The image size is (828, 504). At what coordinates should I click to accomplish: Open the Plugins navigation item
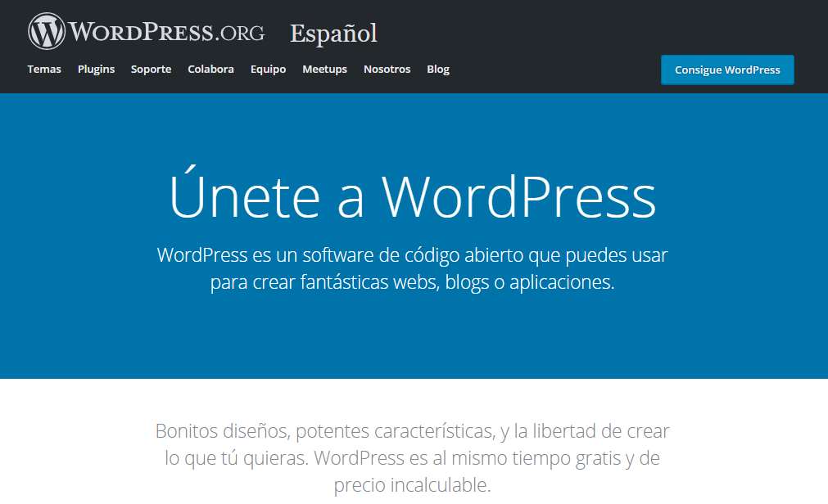click(x=96, y=70)
